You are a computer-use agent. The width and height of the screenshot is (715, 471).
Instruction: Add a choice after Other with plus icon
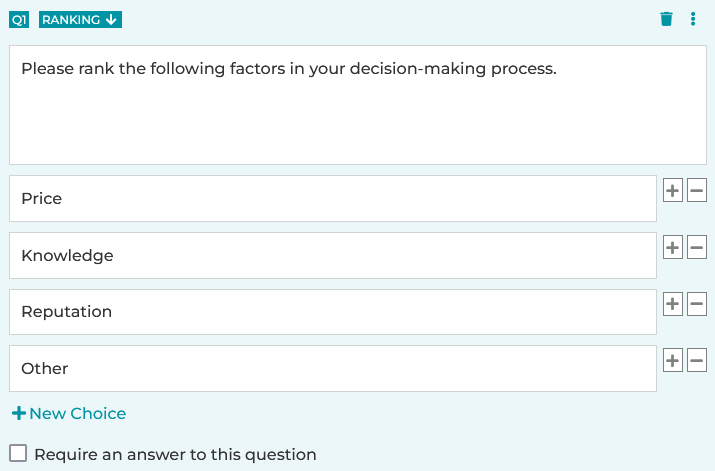click(x=673, y=361)
